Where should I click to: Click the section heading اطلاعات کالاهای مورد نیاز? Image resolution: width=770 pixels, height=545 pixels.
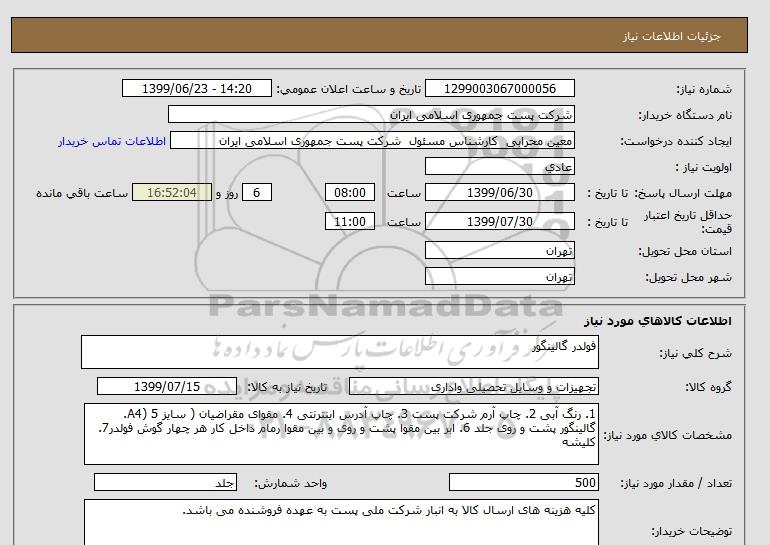tap(658, 321)
